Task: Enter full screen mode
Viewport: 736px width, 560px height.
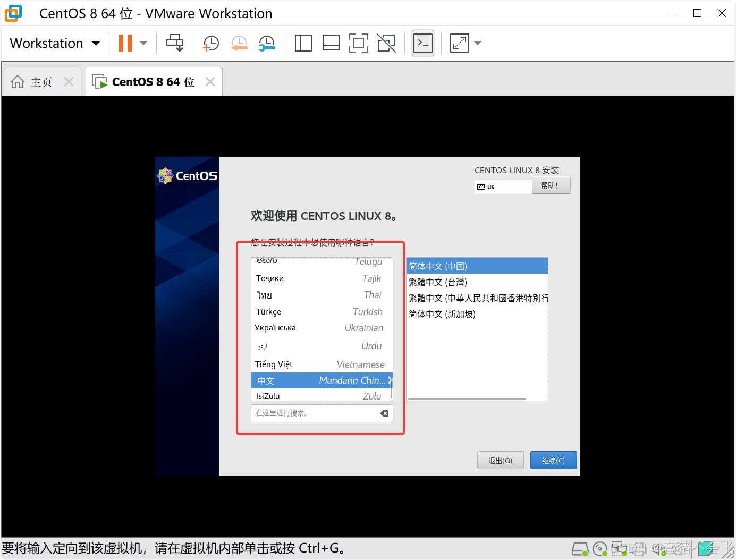Action: (359, 43)
